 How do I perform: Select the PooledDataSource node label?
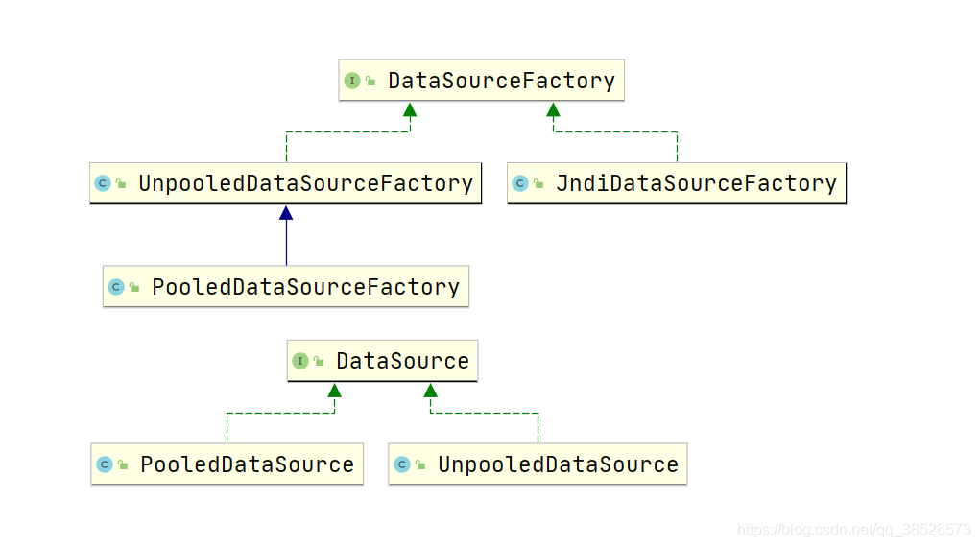tap(247, 464)
